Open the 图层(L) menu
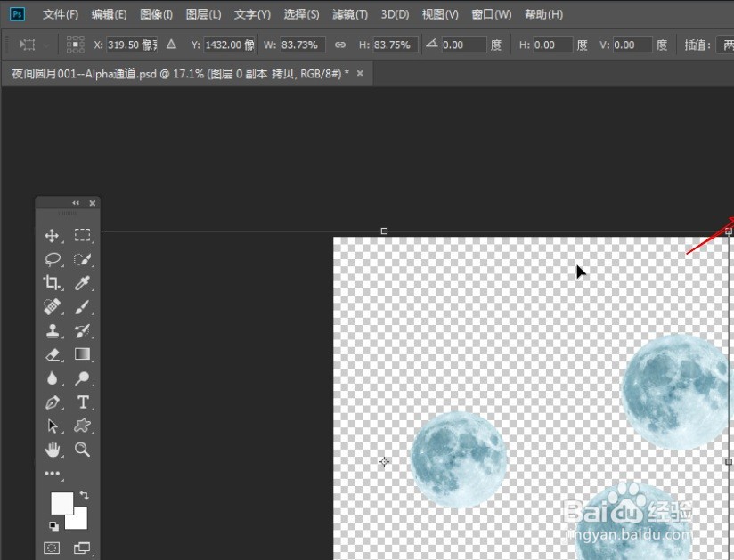 point(204,14)
